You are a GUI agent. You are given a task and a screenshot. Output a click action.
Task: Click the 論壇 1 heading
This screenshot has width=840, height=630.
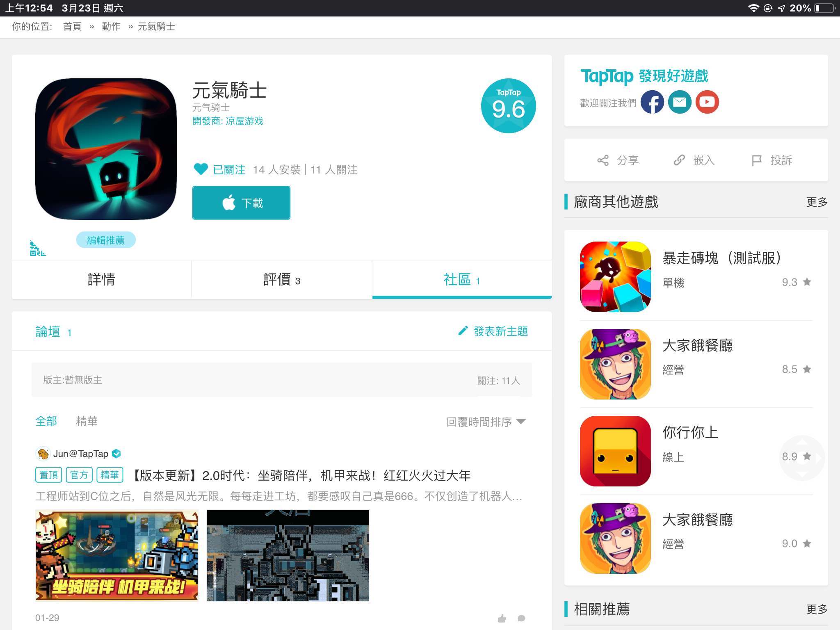coord(53,331)
